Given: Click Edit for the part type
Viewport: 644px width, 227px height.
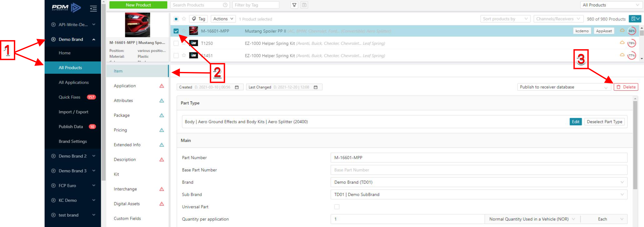Looking at the screenshot, I should point(576,122).
